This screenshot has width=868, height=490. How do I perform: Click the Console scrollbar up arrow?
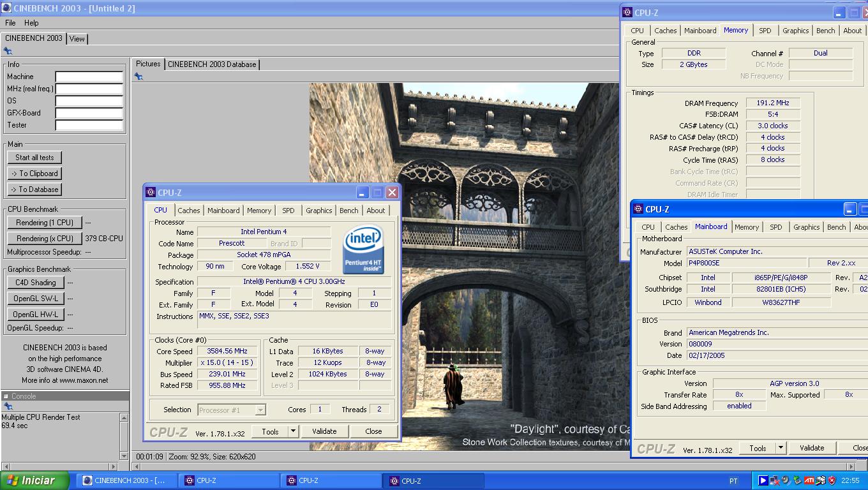coord(124,417)
